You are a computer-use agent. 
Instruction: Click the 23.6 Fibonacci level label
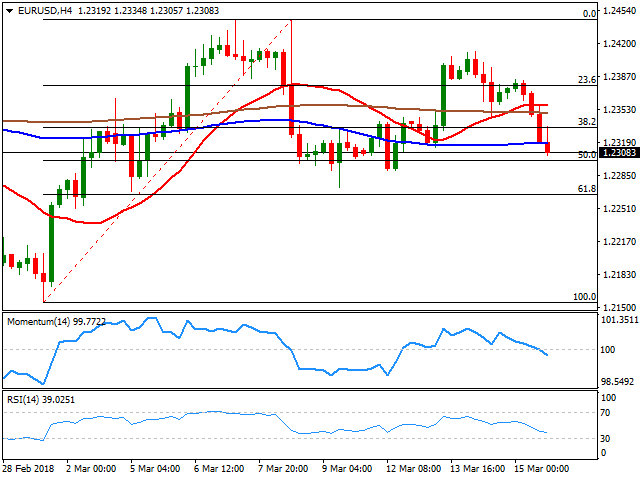587,80
